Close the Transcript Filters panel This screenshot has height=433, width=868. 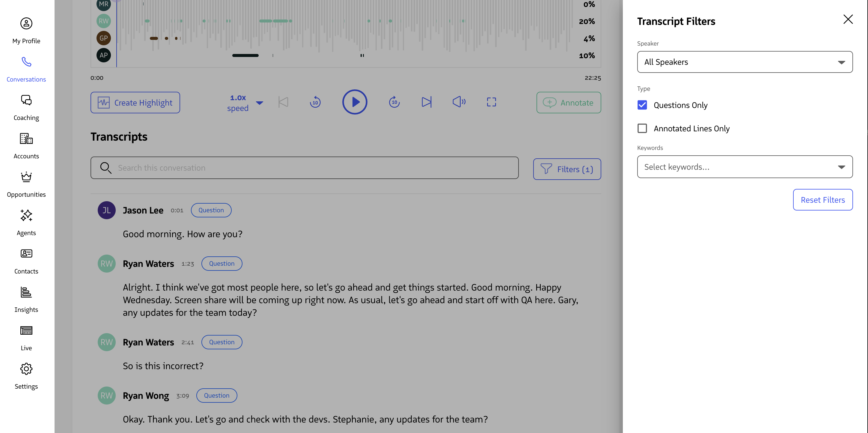848,19
